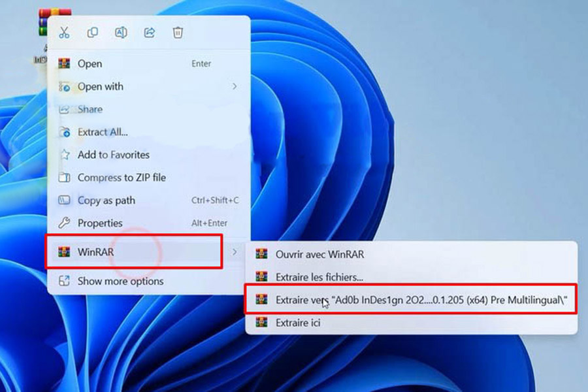588x392 pixels.
Task: Click the wrench icon beside Properties
Action: tap(64, 223)
